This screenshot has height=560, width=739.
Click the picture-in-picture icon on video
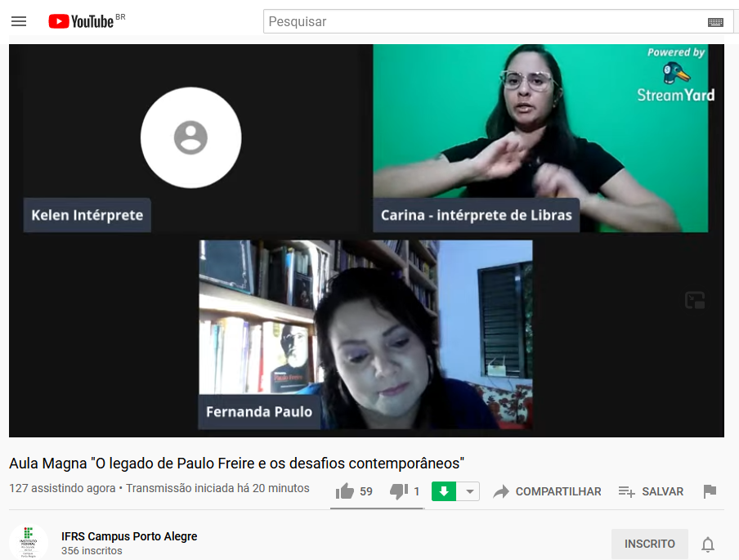(695, 301)
